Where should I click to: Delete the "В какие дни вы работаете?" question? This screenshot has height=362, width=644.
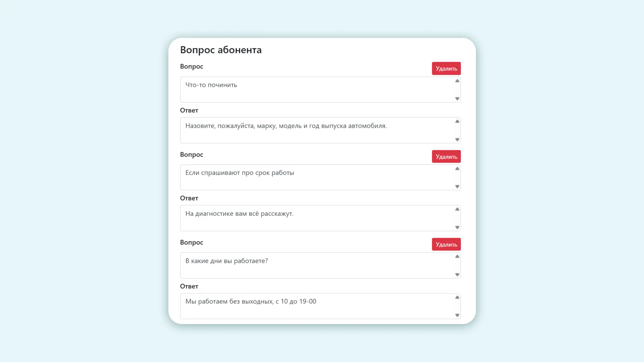[x=446, y=244]
